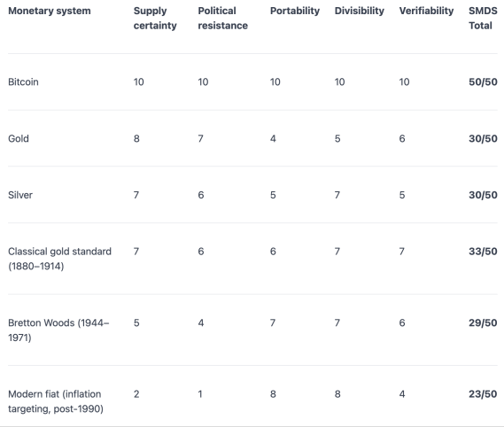This screenshot has height=427, width=504.
Task: Click the 29/50 Bretton Woods total
Action: pyautogui.click(x=483, y=322)
